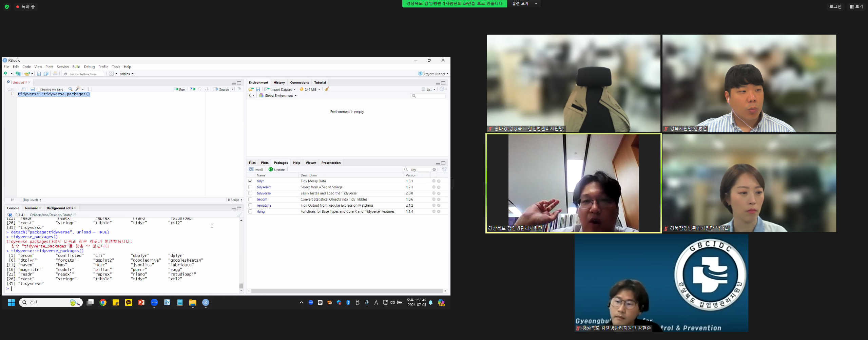Open the rematch2 package link
868x340 pixels.
pos(264,206)
